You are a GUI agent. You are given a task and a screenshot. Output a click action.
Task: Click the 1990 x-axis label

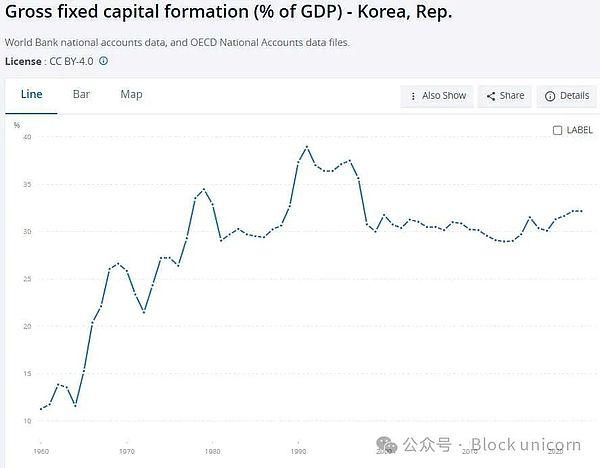pos(298,452)
